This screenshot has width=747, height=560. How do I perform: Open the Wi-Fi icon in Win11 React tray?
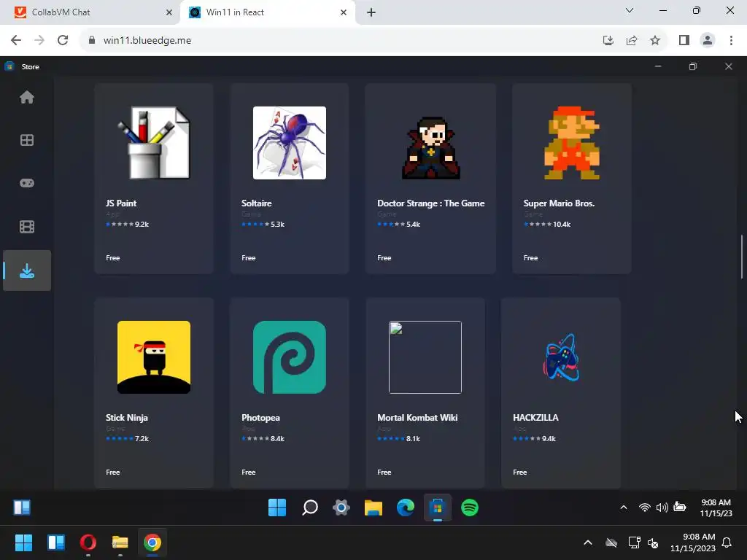[645, 507]
